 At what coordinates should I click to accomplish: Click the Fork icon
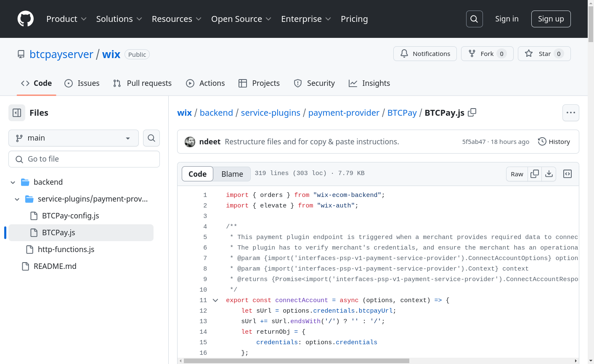pyautogui.click(x=472, y=53)
